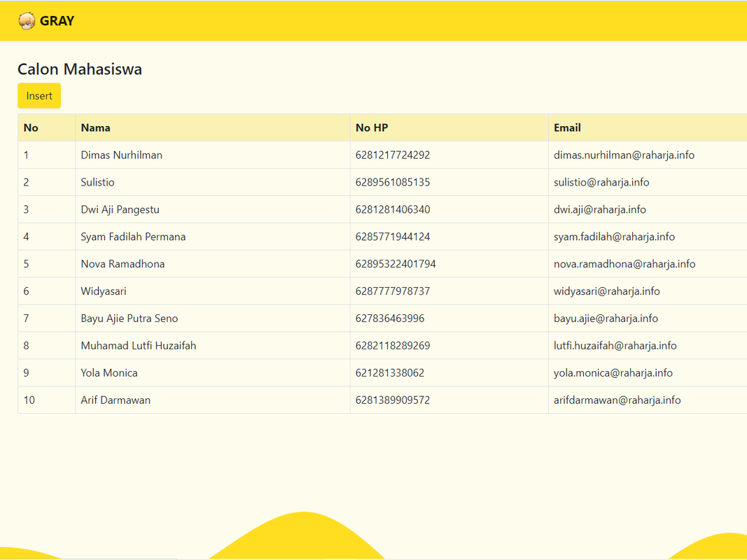The image size is (747, 560).
Task: Click the Nama column header
Action: coord(212,127)
